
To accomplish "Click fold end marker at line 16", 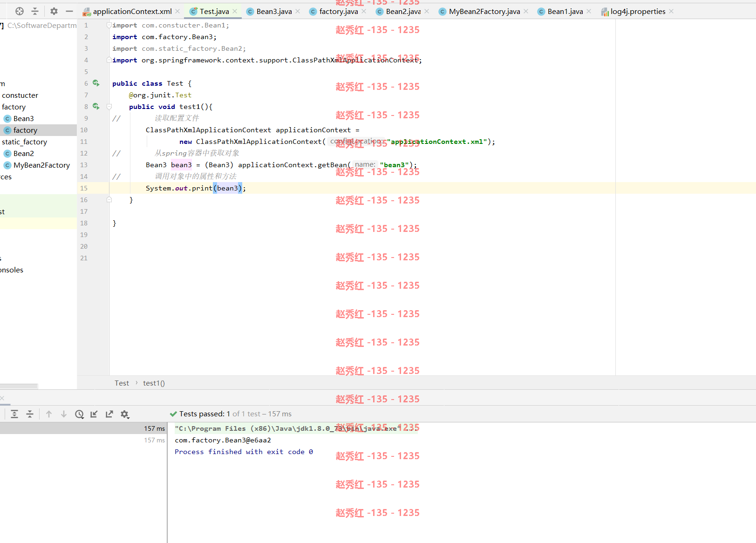I will (x=109, y=200).
